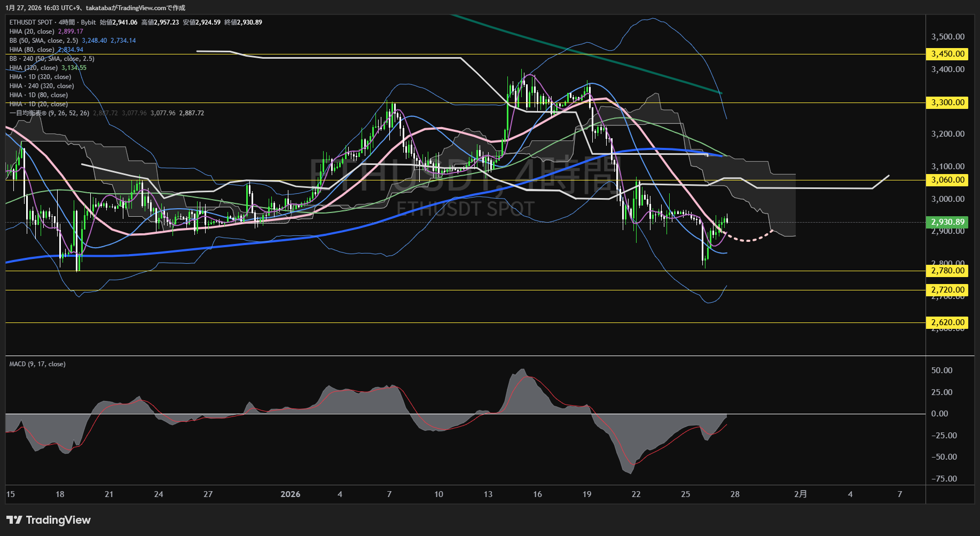Select the HMA (320, close) indicator label
This screenshot has width=980, height=536.
pos(34,68)
